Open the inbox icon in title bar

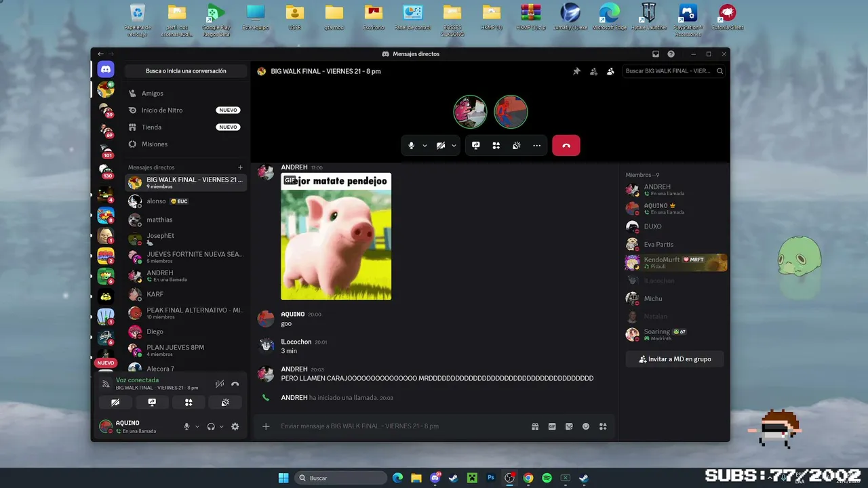click(656, 54)
